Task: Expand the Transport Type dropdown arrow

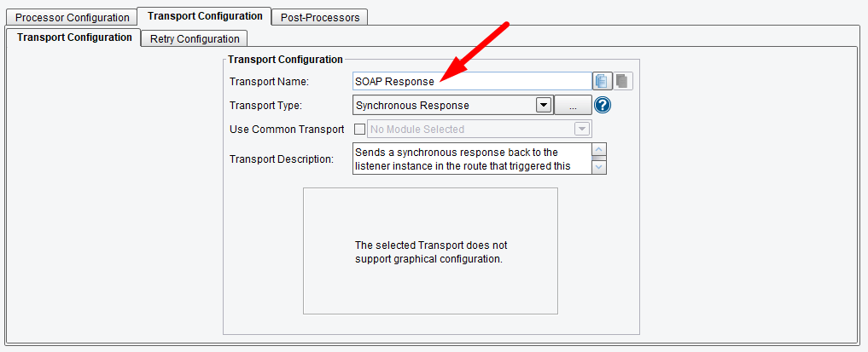Action: [x=542, y=106]
